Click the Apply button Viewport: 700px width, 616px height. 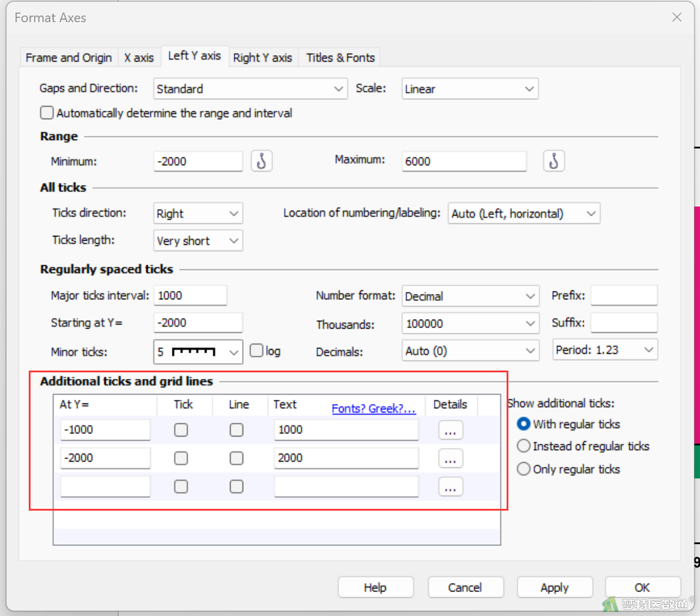[554, 587]
